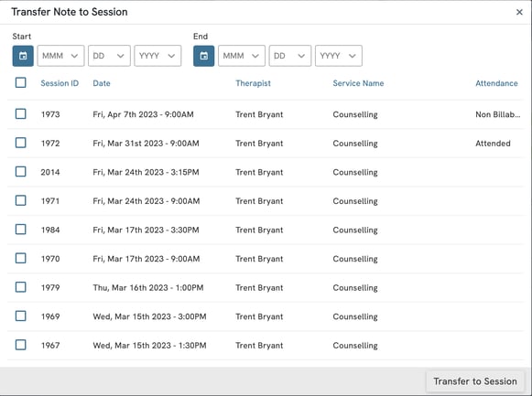Sort by the Therapist column header
The width and height of the screenshot is (532, 396).
253,83
